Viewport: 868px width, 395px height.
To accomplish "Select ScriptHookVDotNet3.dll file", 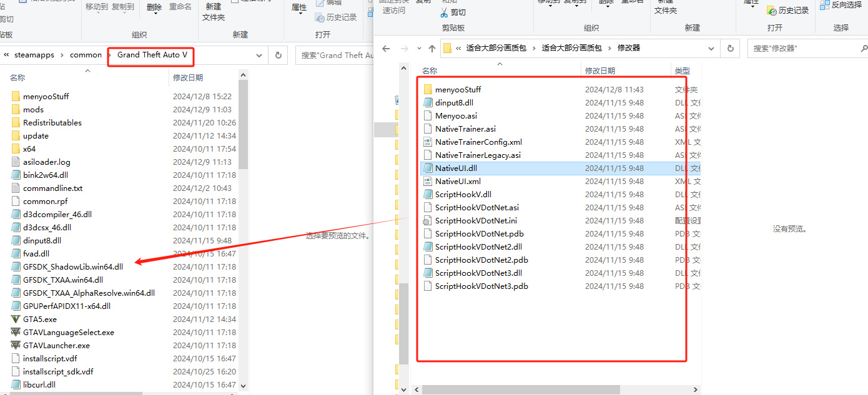I will [478, 273].
